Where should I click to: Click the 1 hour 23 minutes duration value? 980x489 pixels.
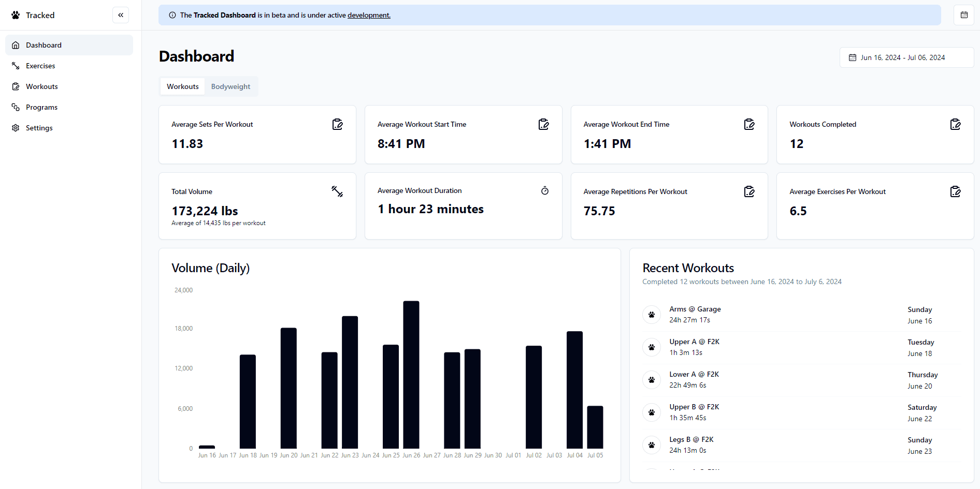pyautogui.click(x=430, y=209)
